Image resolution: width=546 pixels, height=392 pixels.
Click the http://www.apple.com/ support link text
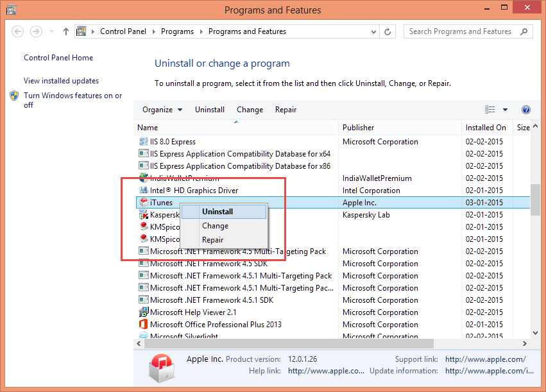pos(486,359)
